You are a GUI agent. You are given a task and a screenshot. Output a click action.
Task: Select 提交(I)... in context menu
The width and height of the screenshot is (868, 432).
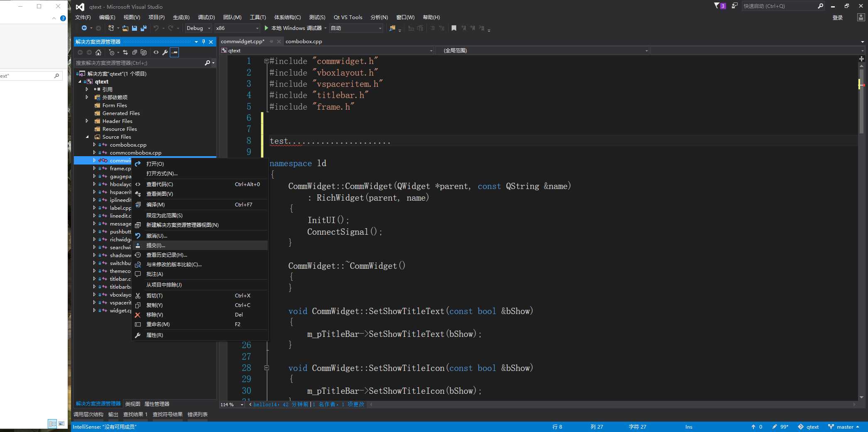click(200, 245)
